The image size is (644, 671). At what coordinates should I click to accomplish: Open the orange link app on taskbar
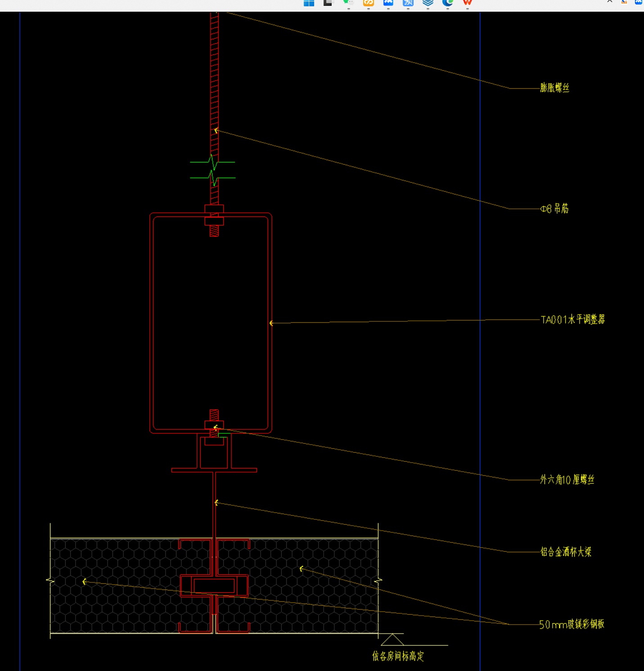click(369, 3)
